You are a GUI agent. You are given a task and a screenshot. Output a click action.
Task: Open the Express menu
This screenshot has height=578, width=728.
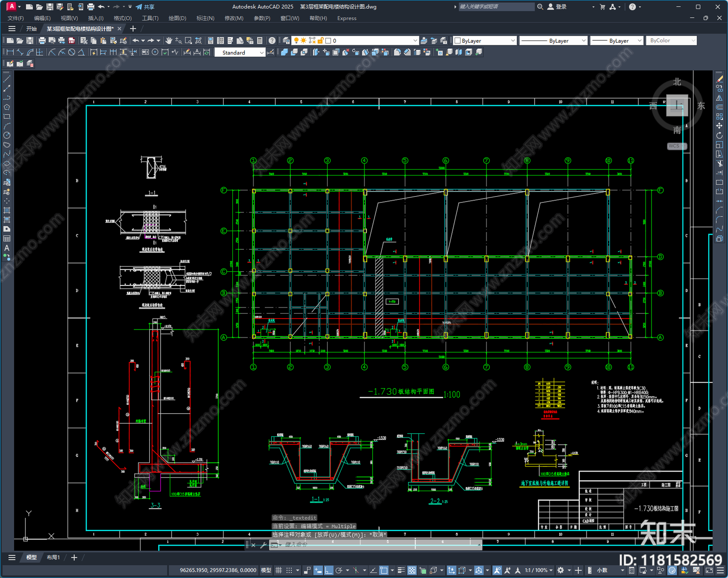click(347, 18)
